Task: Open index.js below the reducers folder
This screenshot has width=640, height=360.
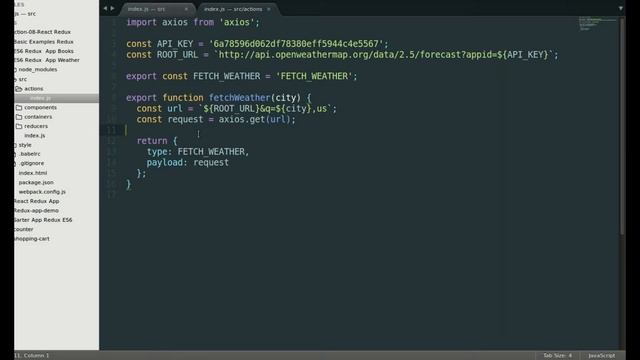Action: click(34, 136)
